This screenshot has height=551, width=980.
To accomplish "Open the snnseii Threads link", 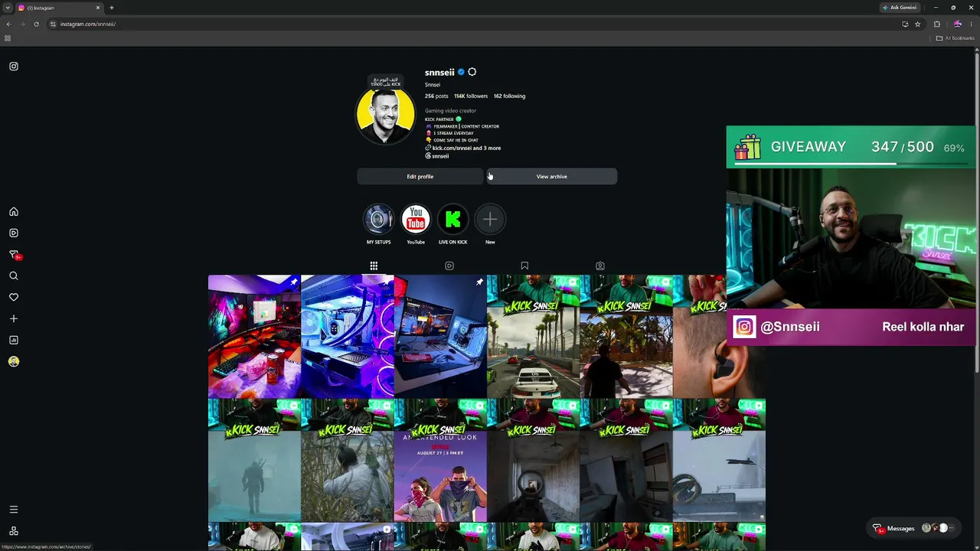I will click(x=437, y=156).
